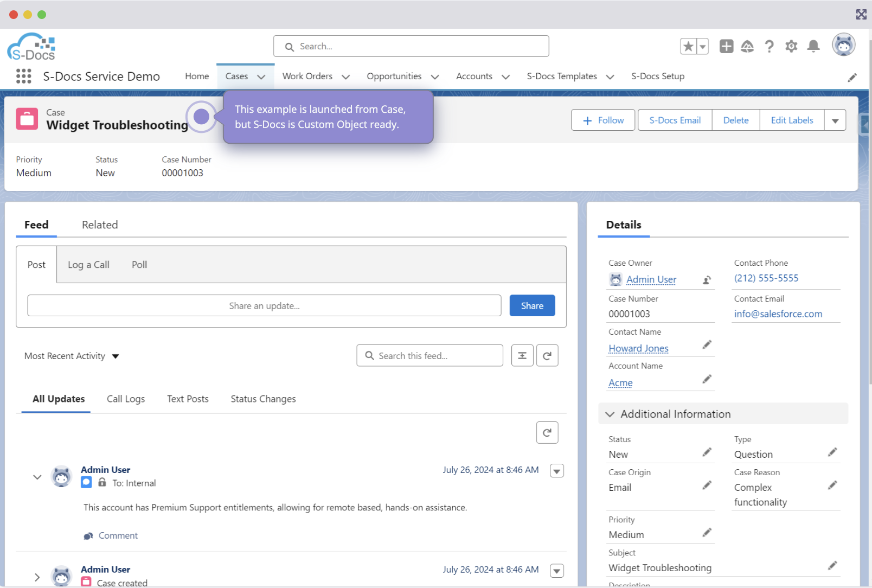Image resolution: width=872 pixels, height=588 pixels.
Task: Open the Opportunities dropdown chevron
Action: click(435, 77)
